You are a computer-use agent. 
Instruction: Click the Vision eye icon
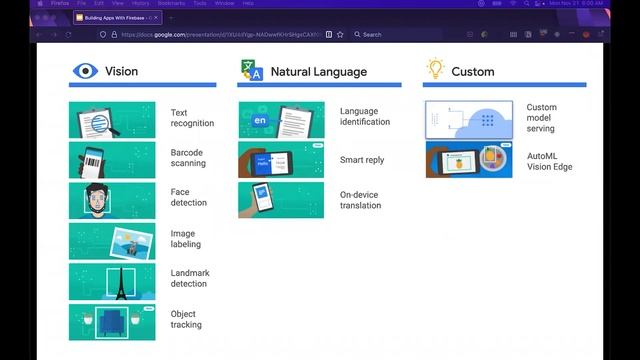[85, 71]
